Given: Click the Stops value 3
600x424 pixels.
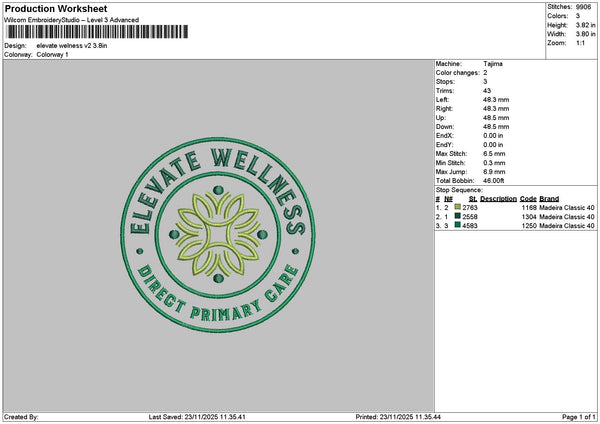Looking at the screenshot, I should [485, 82].
